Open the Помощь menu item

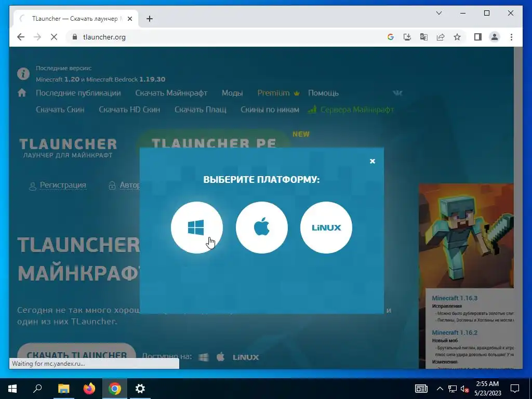point(323,93)
